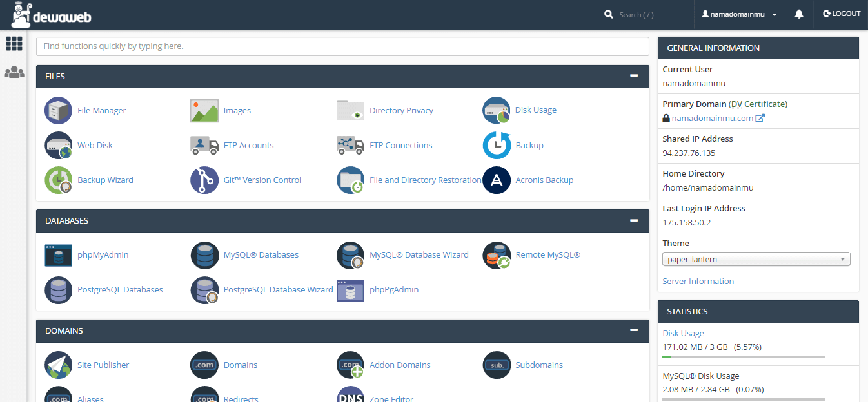This screenshot has height=402, width=868.
Task: Open the Domains .com icon
Action: coord(204,365)
